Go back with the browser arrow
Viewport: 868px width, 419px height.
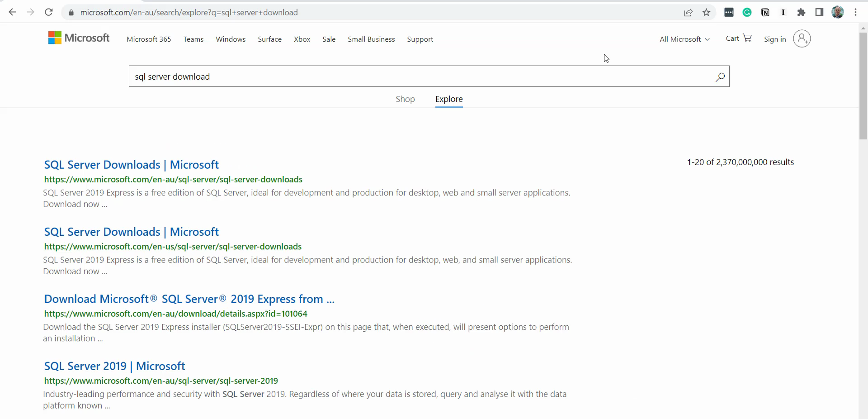13,13
